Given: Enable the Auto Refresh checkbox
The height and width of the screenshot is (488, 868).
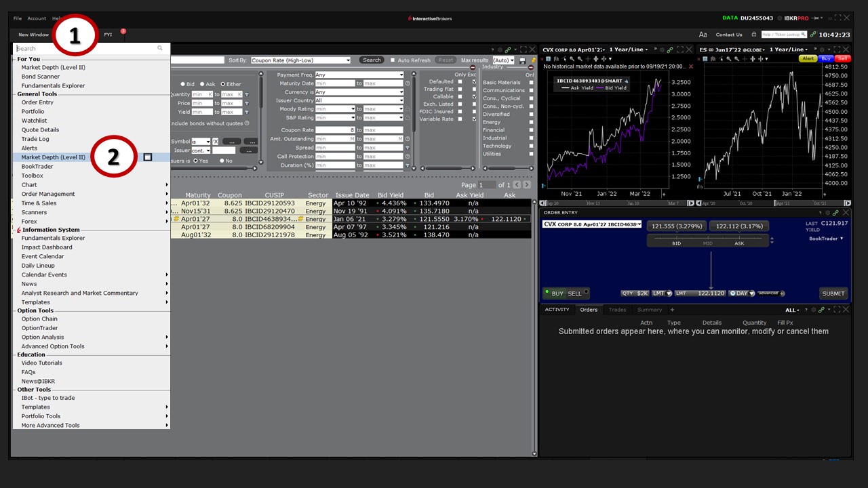Looking at the screenshot, I should 393,60.
